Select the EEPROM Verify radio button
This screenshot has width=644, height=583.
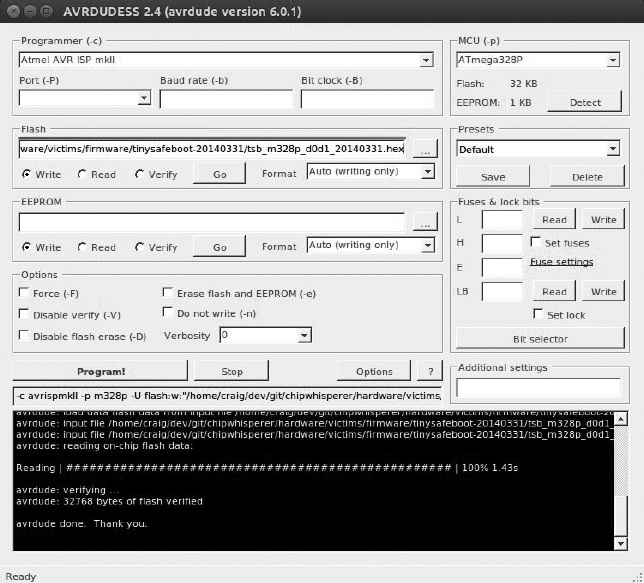[139, 247]
